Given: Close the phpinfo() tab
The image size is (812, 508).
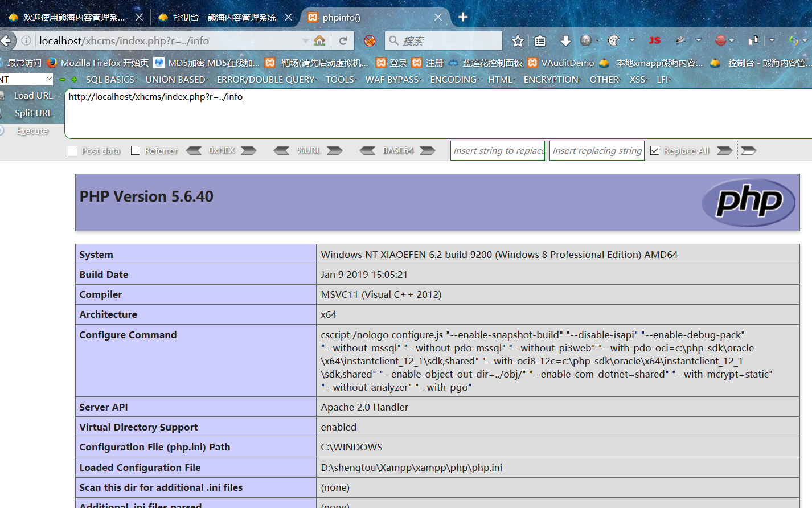Looking at the screenshot, I should tap(438, 17).
